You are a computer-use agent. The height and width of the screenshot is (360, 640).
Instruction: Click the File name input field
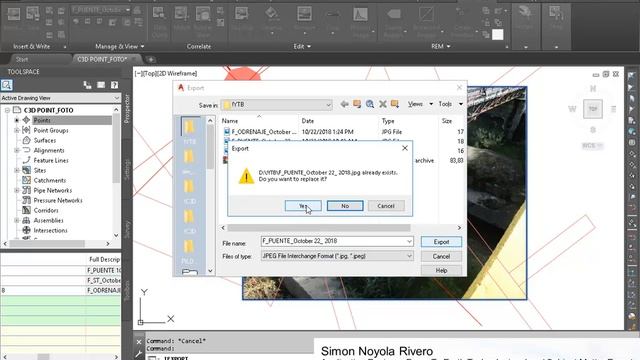point(333,241)
